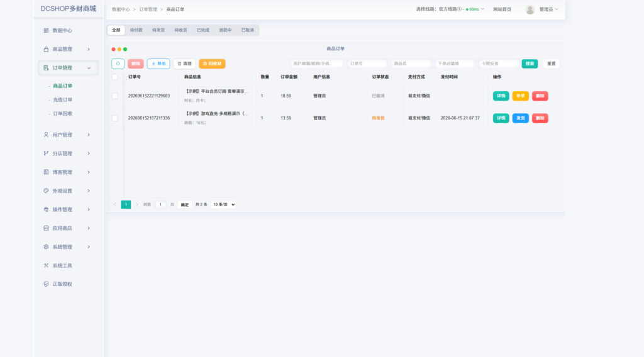Viewport: 644px width, 357px height.
Task: Go to previous page with pagination arrow
Action: coord(114,204)
